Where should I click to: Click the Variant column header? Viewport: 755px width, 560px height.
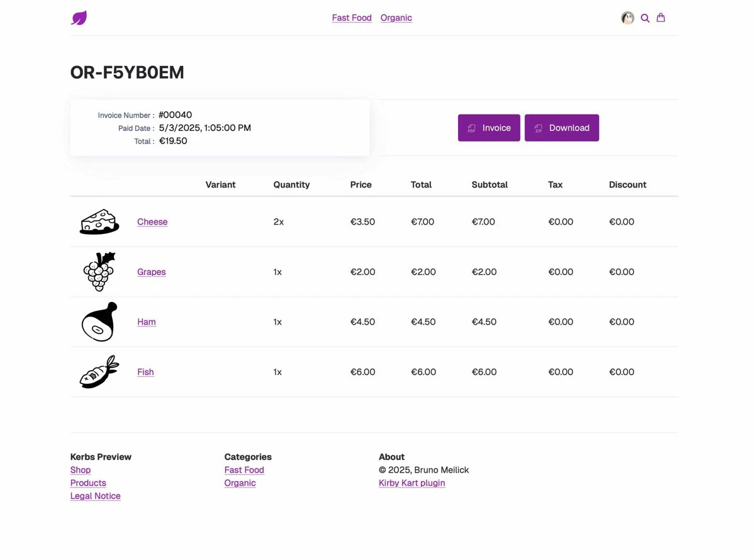[x=221, y=184]
